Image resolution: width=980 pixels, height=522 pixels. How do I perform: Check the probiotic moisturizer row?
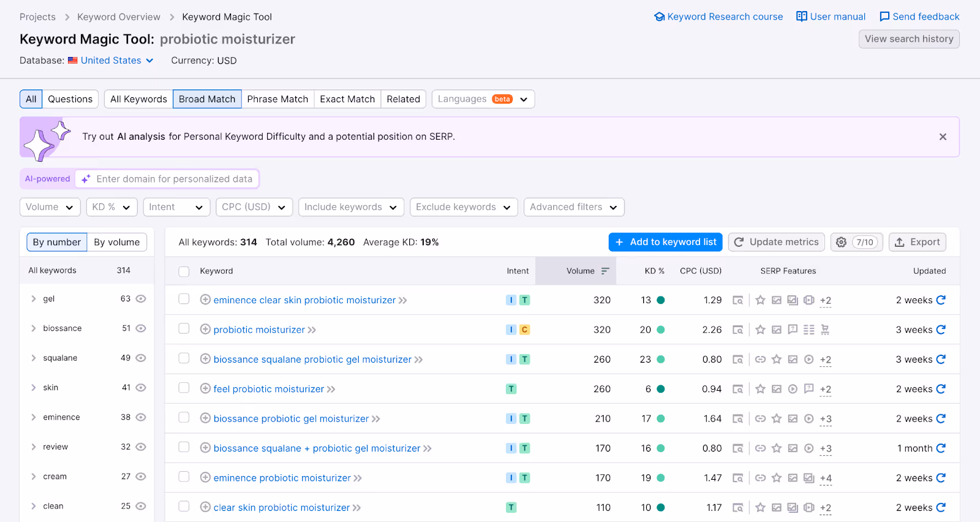[184, 328]
